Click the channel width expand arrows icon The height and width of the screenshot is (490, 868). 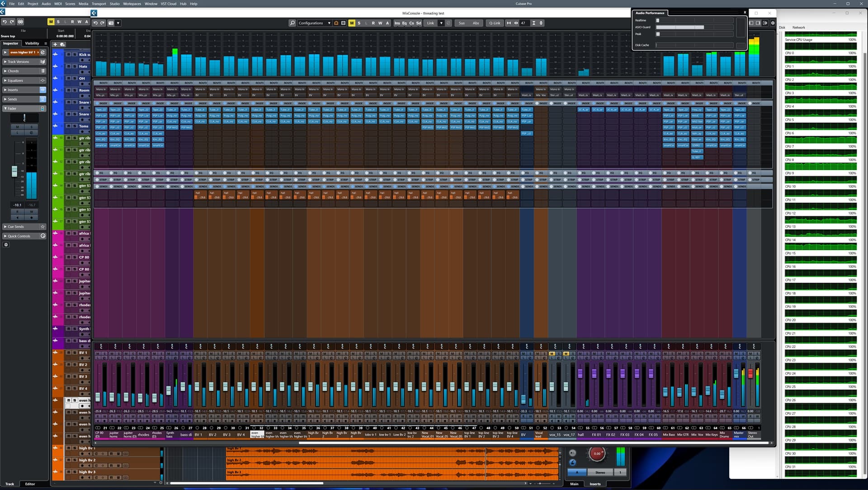pyautogui.click(x=516, y=23)
